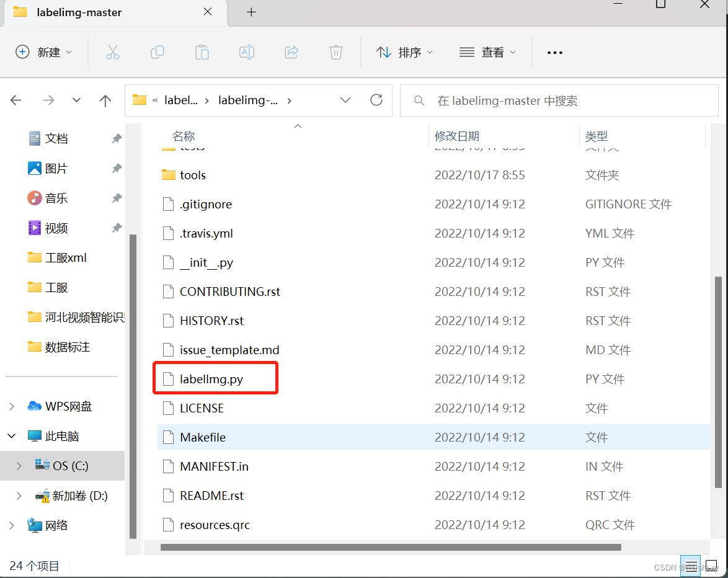Click the 此电脑 computer icon

tap(34, 436)
